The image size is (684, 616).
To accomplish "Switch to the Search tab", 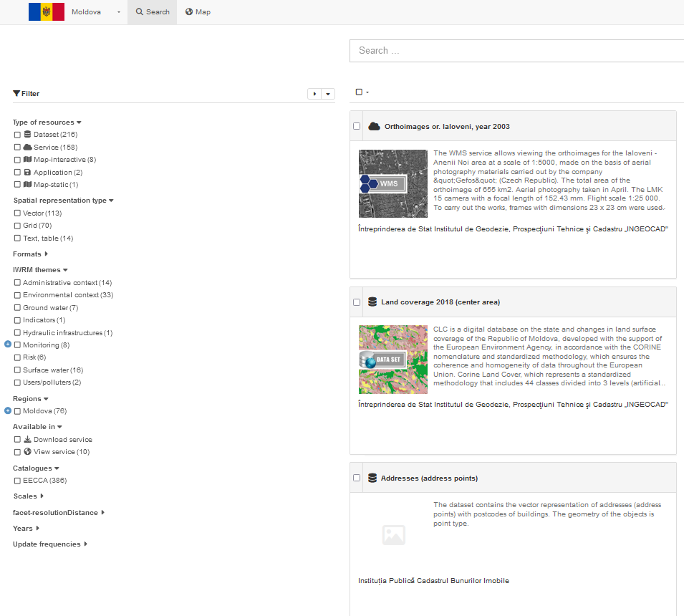I will tap(153, 12).
